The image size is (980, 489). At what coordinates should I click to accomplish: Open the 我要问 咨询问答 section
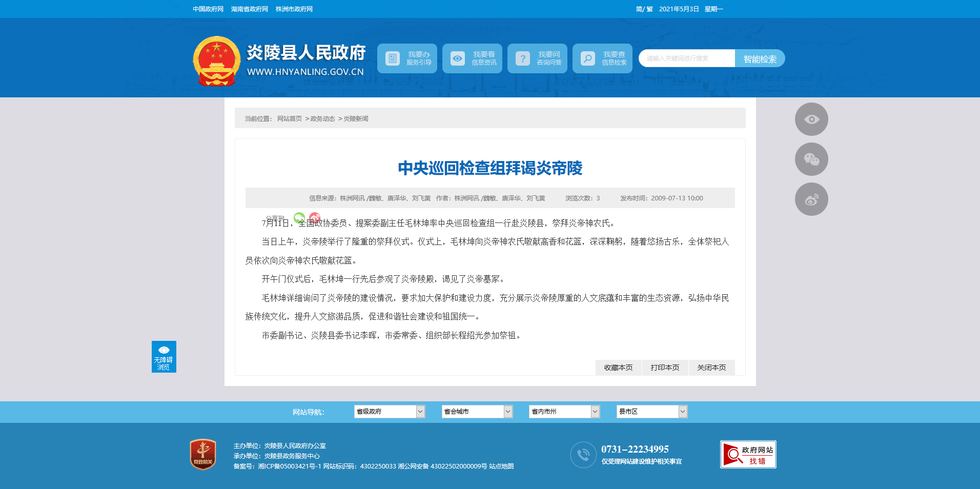pyautogui.click(x=537, y=58)
